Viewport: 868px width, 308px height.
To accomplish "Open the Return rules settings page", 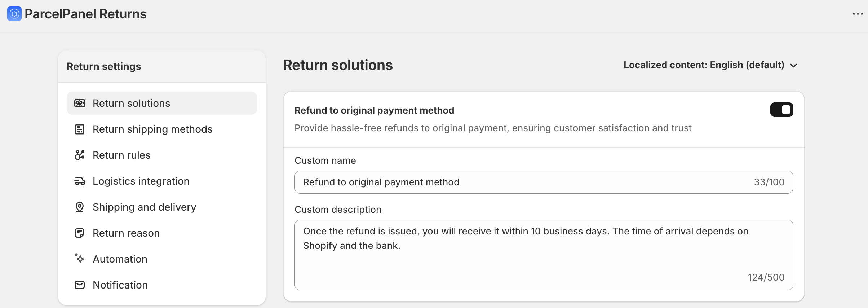I will pos(121,155).
